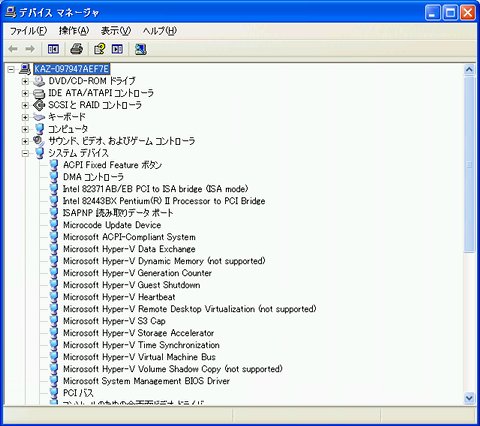Open the Properties toolbar icon with question mark

point(99,49)
